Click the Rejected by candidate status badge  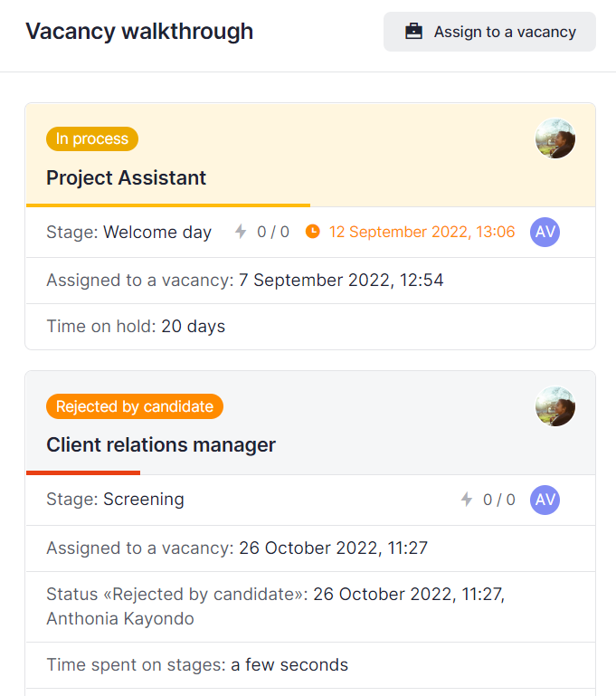coord(135,406)
